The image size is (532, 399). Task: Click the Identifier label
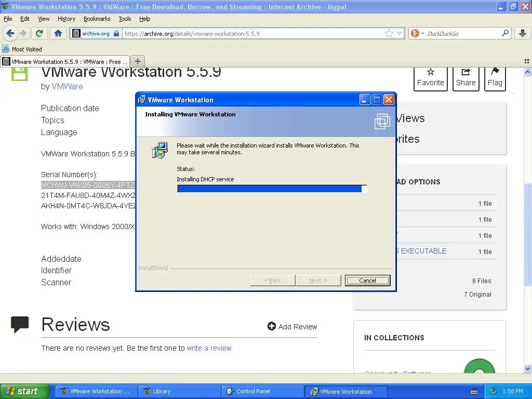pyautogui.click(x=56, y=270)
